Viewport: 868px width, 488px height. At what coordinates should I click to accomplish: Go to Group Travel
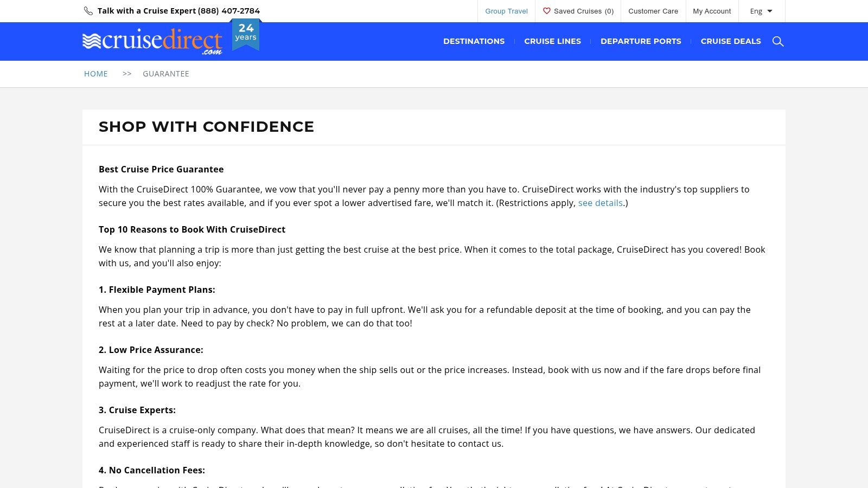click(506, 11)
